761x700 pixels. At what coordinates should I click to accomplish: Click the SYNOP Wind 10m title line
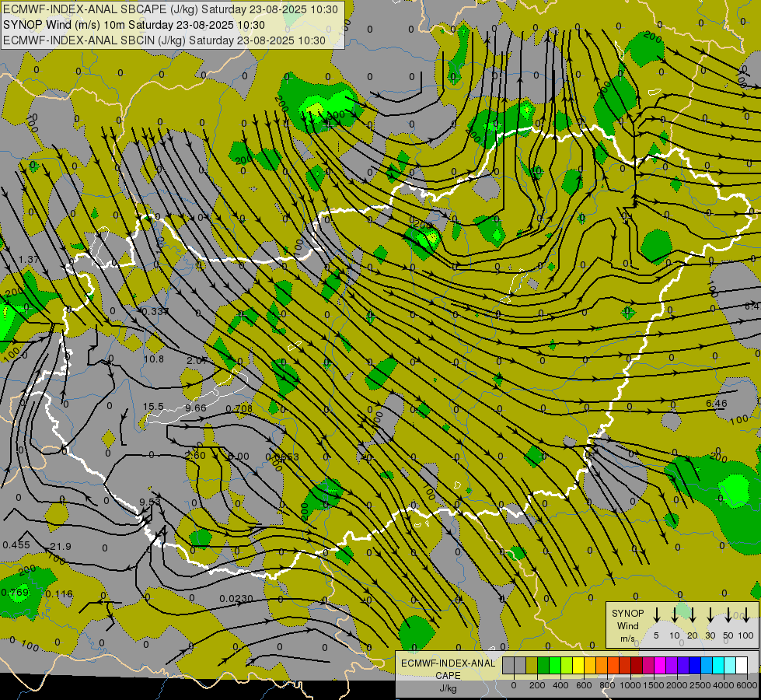(134, 25)
